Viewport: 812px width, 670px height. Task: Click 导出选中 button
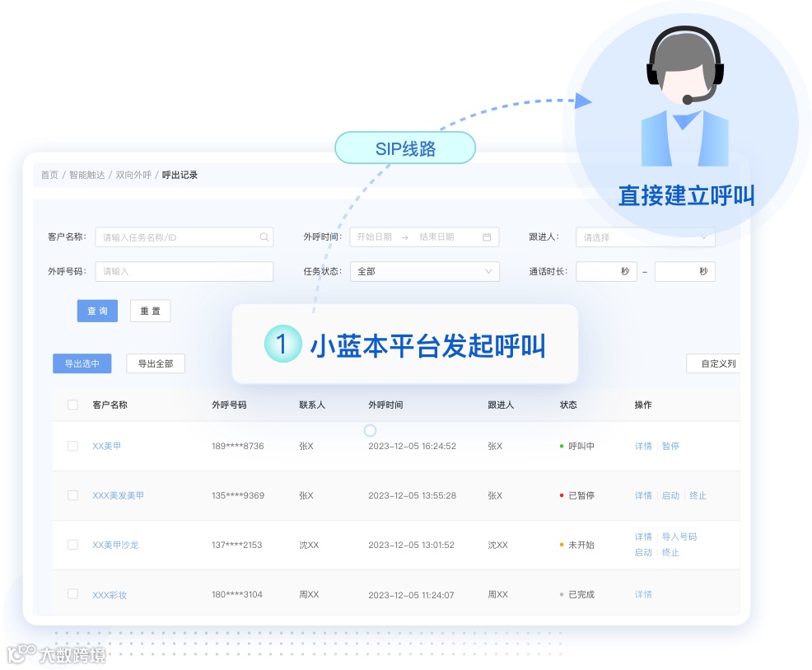[82, 363]
